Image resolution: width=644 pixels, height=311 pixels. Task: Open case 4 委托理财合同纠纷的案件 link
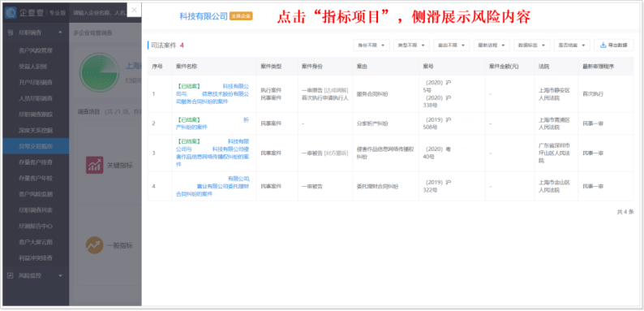[x=213, y=186]
